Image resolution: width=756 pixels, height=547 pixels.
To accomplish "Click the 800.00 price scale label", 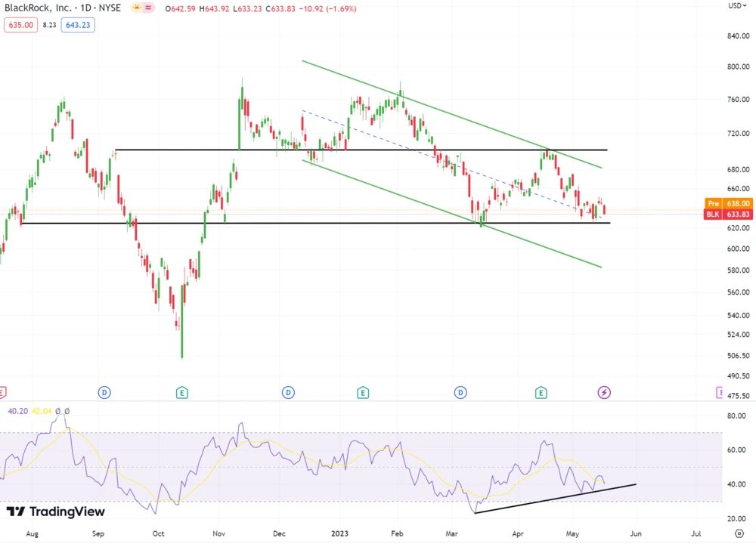I will click(738, 66).
